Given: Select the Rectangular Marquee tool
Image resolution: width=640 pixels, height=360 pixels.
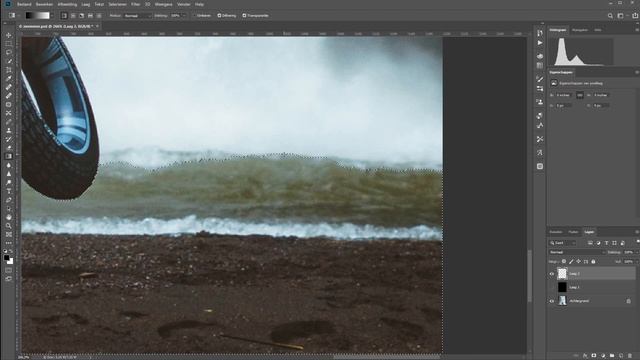Looking at the screenshot, I should pyautogui.click(x=9, y=44).
